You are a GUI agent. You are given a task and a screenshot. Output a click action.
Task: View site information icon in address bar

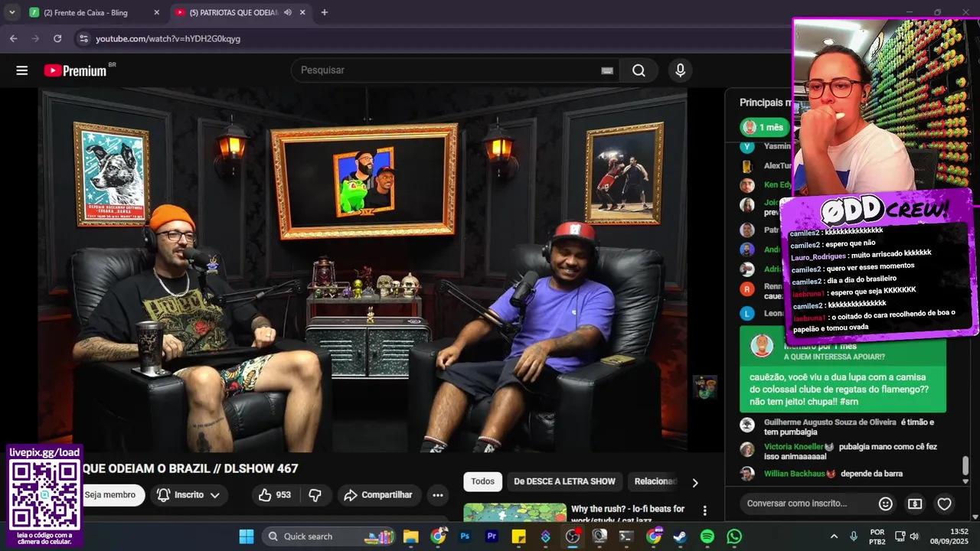click(83, 38)
